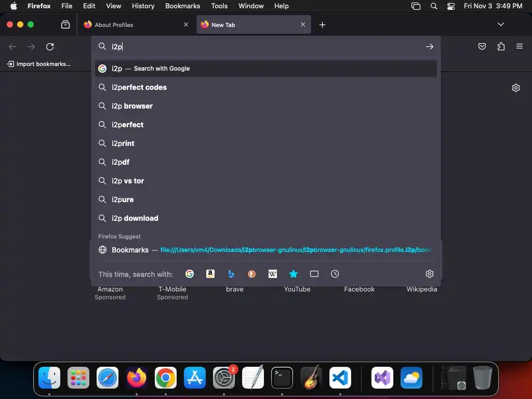Open the Edit menu
The image size is (532, 399).
pyautogui.click(x=89, y=6)
